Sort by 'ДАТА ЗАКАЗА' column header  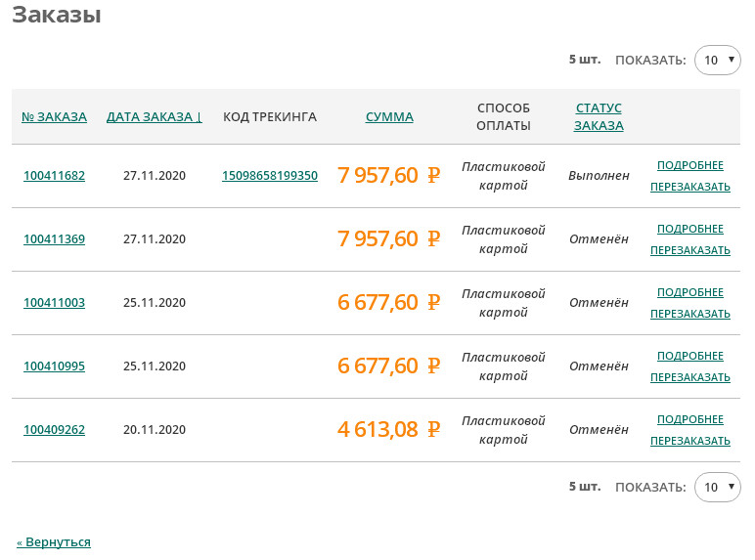(155, 117)
